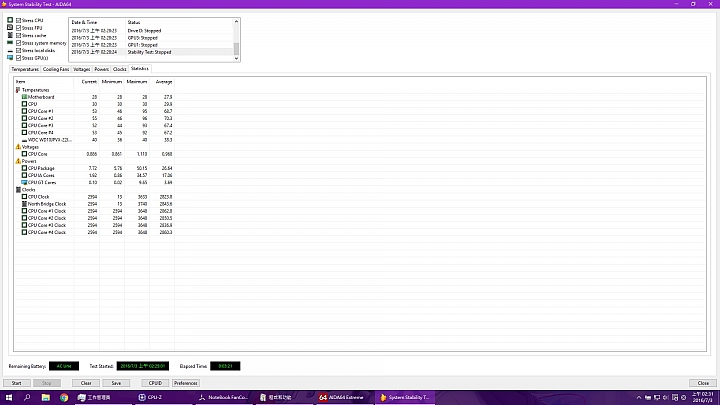Select the CPU IA Cores power row
The image size is (720, 405).
coord(94,175)
